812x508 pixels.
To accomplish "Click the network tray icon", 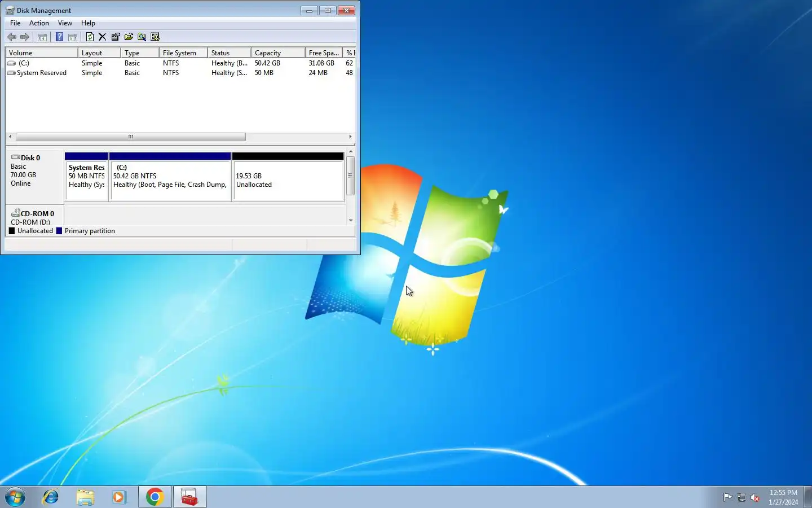I will coord(742,497).
